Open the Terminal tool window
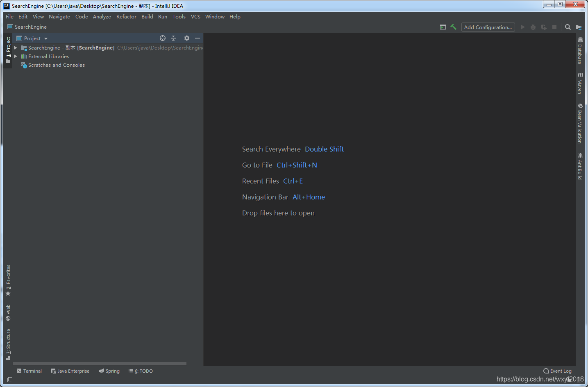 [29, 371]
